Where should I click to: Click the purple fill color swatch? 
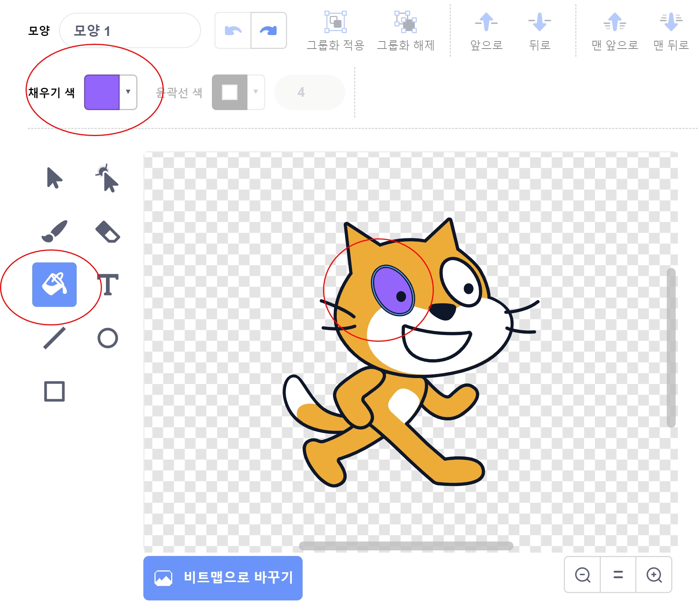pyautogui.click(x=102, y=92)
